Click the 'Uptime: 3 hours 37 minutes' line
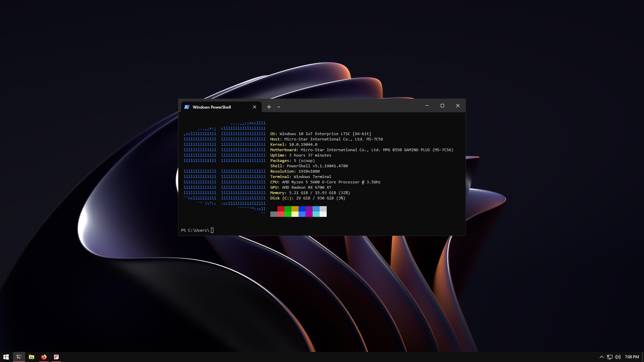This screenshot has width=644, height=362. (301, 155)
